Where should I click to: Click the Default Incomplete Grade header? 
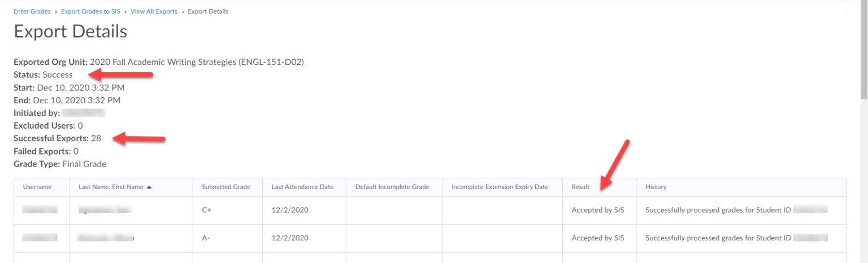[x=392, y=187]
